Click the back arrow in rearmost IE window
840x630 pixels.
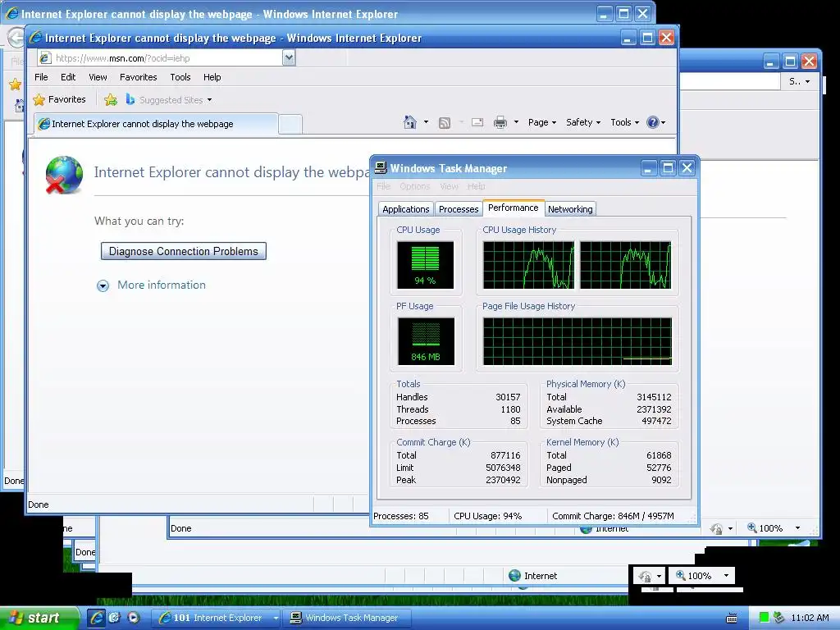coord(16,38)
